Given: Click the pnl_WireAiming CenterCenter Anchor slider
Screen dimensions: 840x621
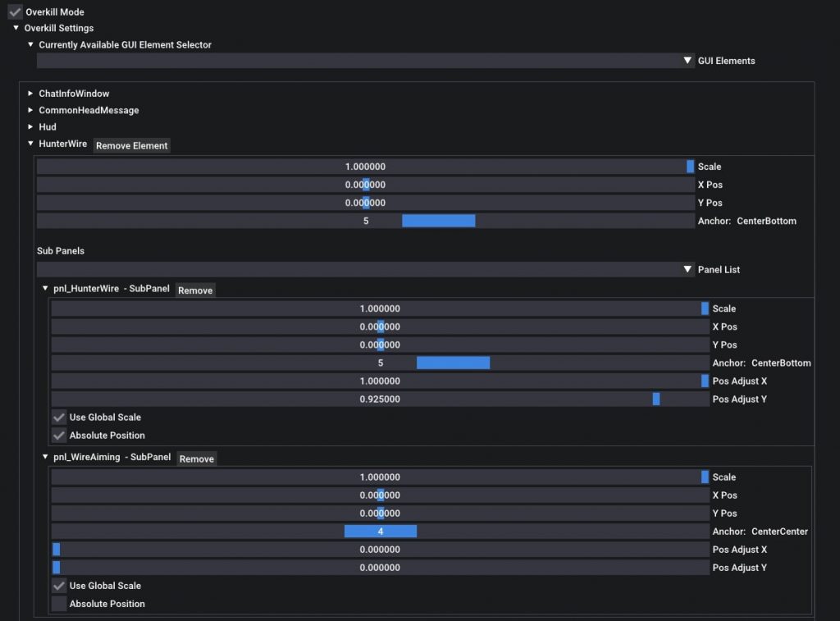Looking at the screenshot, I should click(380, 532).
